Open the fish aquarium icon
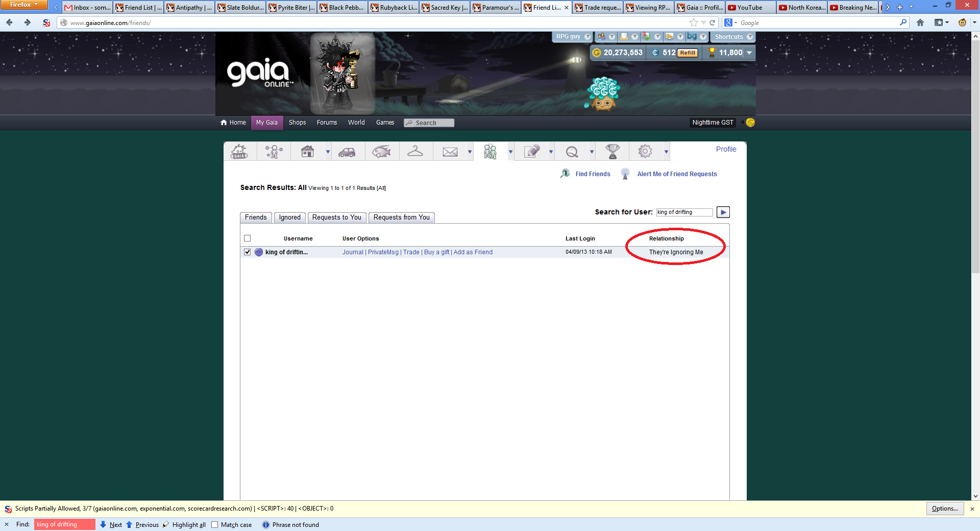The width and height of the screenshot is (980, 531). pos(381,152)
